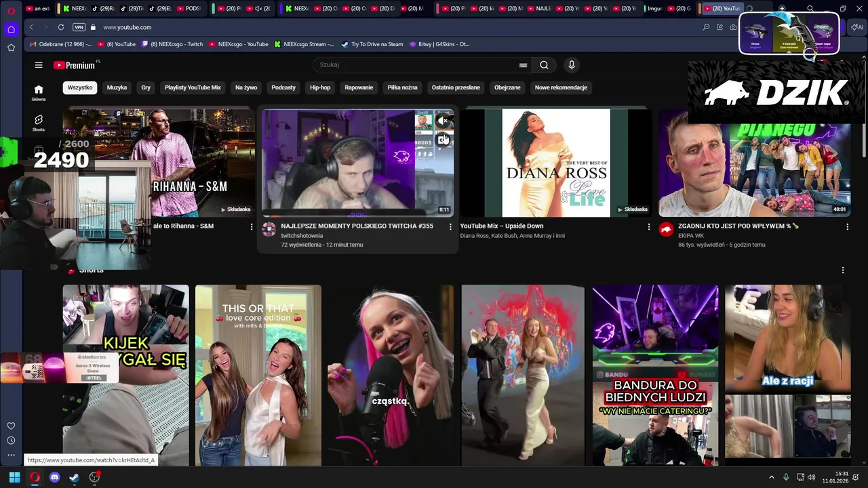The height and width of the screenshot is (488, 868).
Task: Open the YouTube hamburger guide menu
Action: click(x=39, y=65)
